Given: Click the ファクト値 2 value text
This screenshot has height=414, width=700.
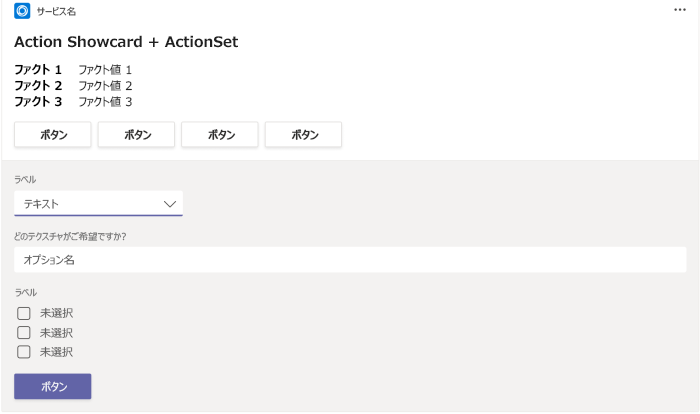Looking at the screenshot, I should click(105, 85).
